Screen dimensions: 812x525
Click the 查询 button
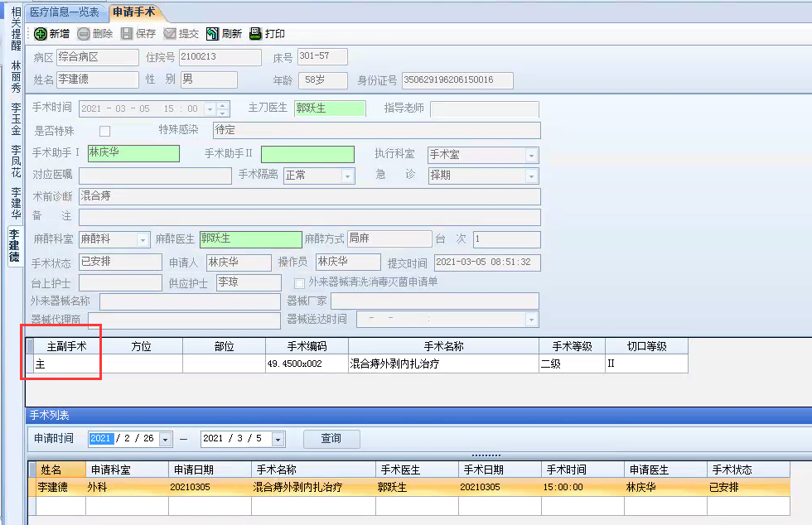(331, 439)
